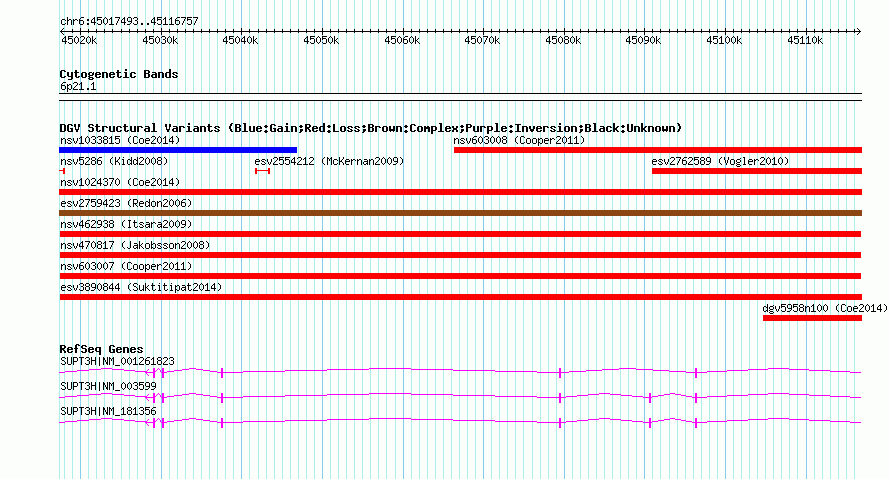Open the esv2759423 (Redon2006) label

click(126, 203)
